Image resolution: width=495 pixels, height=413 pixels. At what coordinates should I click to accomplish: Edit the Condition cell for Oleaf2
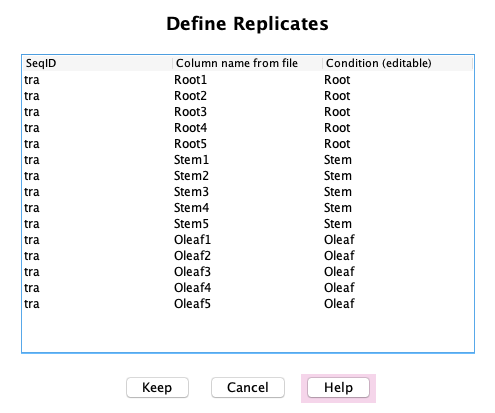398,256
